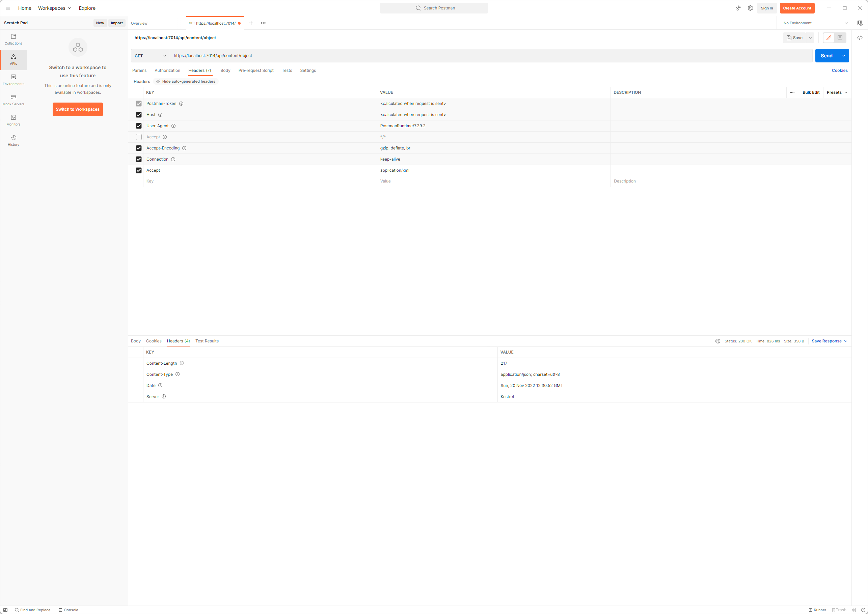Open the Monitors sidebar section
The height and width of the screenshot is (614, 868).
13,120
